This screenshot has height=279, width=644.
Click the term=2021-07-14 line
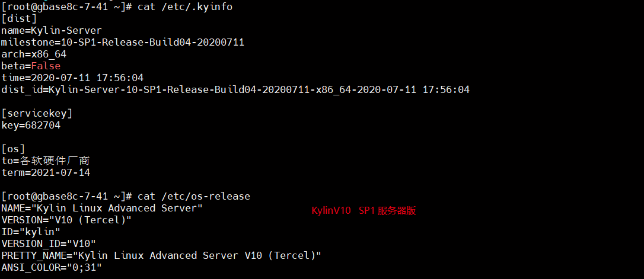tap(46, 173)
